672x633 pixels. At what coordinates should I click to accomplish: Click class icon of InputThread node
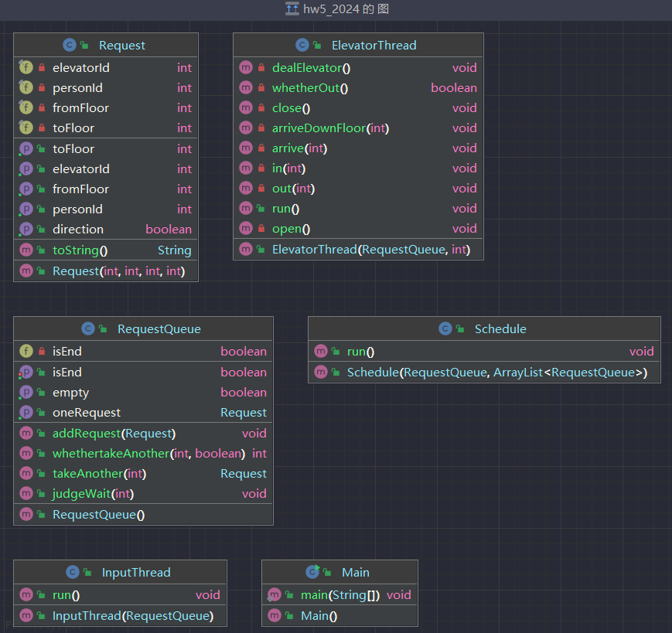pos(73,572)
